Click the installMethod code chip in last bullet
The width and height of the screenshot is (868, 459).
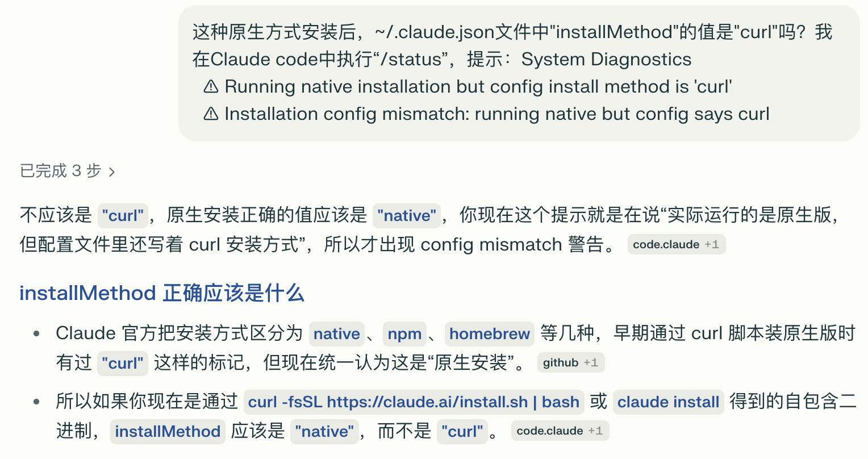click(x=168, y=432)
